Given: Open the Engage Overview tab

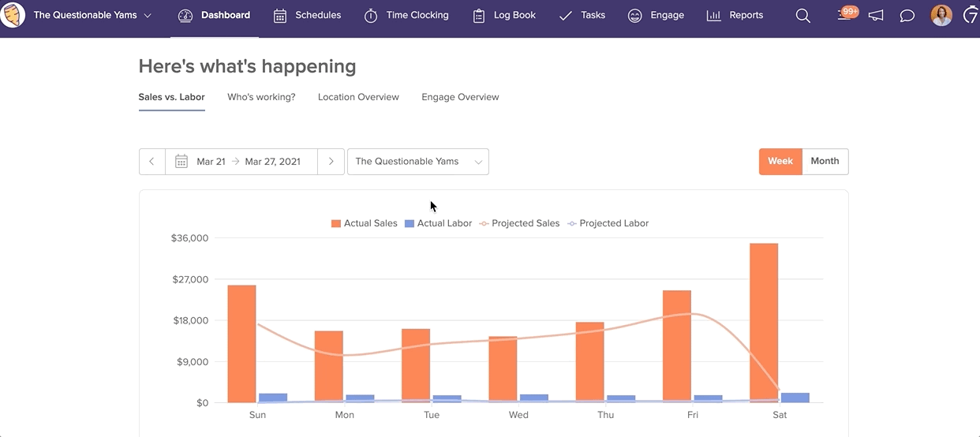Looking at the screenshot, I should pos(460,97).
